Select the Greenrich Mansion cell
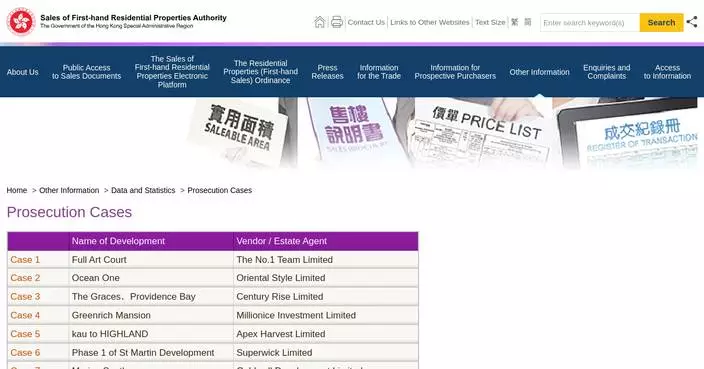704x369 pixels. click(x=151, y=316)
